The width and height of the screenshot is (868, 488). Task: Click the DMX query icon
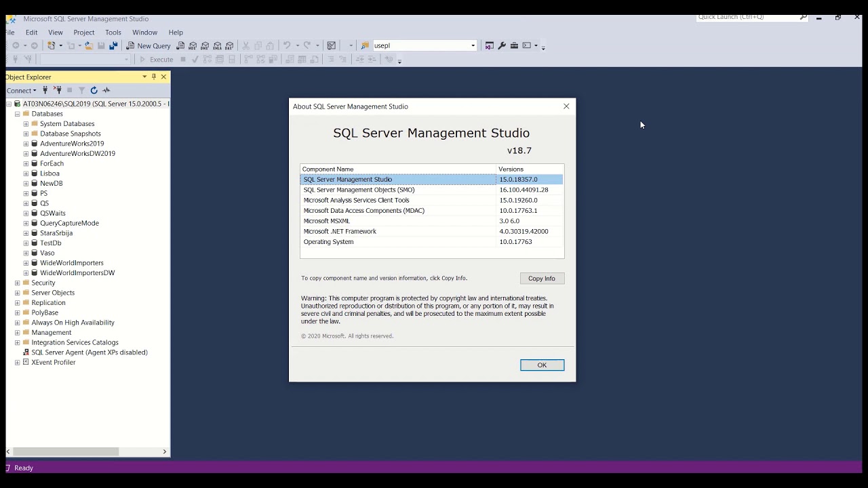(205, 45)
